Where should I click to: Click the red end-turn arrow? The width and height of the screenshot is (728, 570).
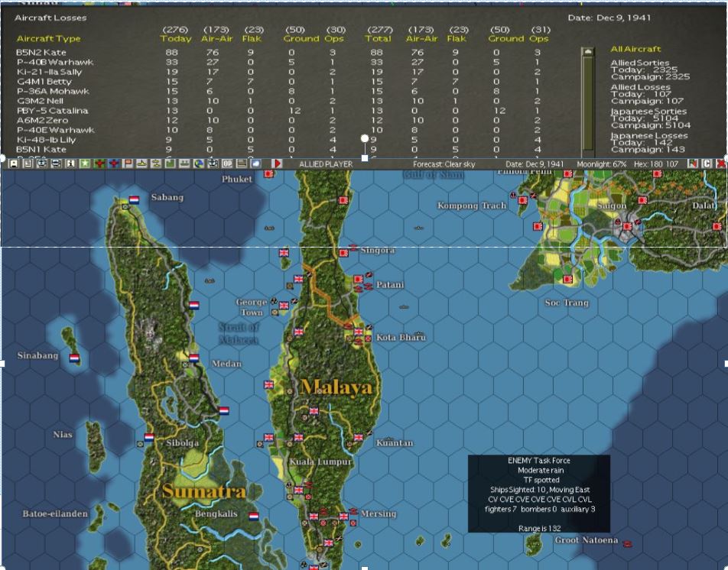(x=277, y=164)
